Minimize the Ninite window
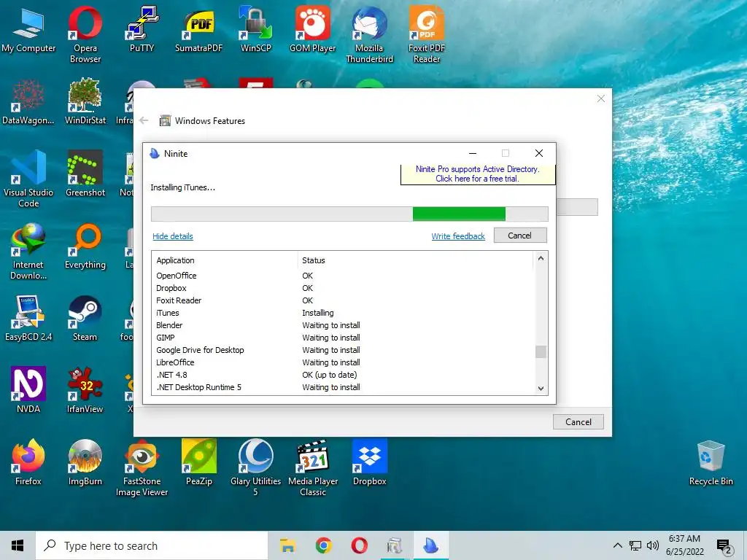Viewport: 747px width, 560px height. 473,153
